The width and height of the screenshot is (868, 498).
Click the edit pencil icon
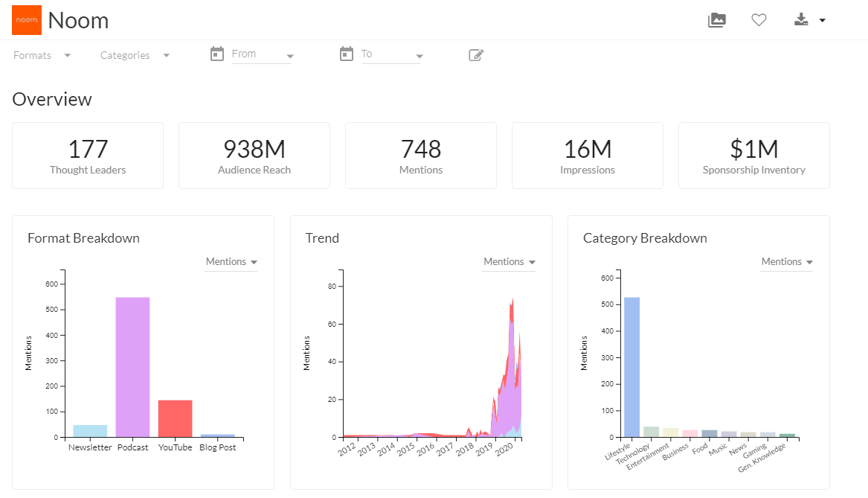[x=476, y=54]
